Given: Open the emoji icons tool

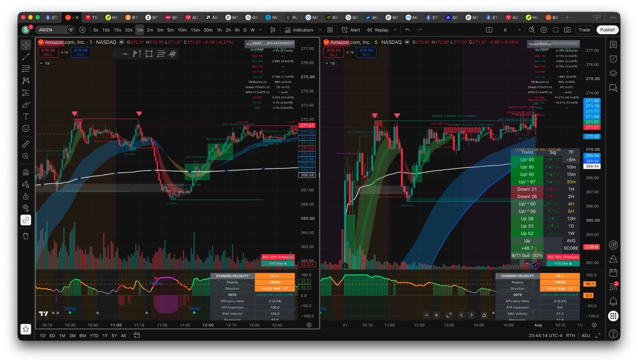Looking at the screenshot, I should pos(26,129).
